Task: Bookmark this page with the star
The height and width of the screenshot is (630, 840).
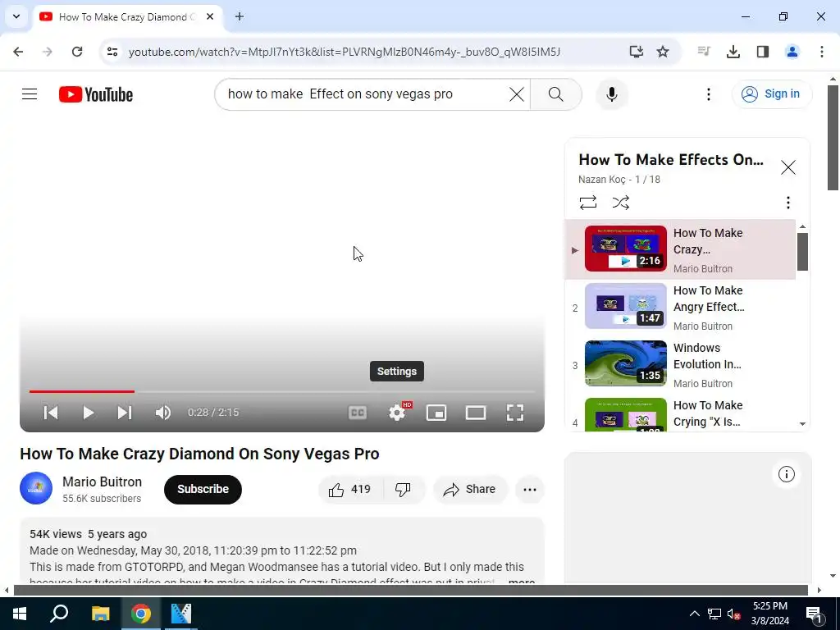Action: coord(663,52)
